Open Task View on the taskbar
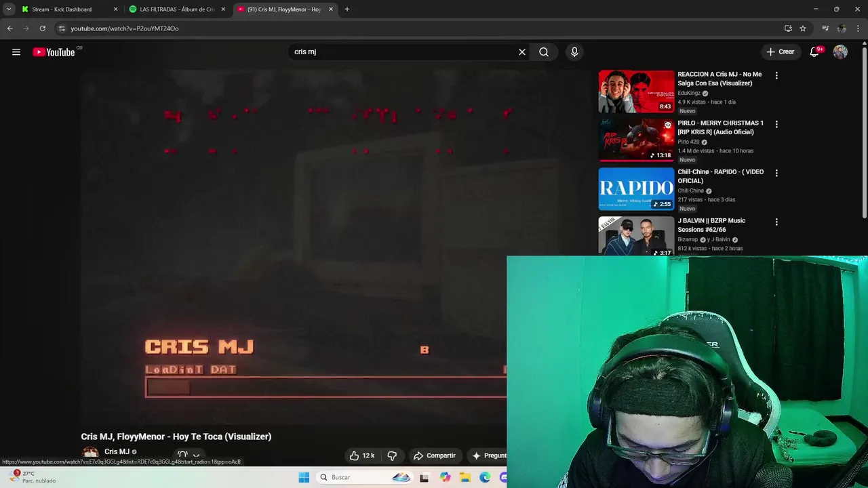Viewport: 868px width, 488px height. 425,477
